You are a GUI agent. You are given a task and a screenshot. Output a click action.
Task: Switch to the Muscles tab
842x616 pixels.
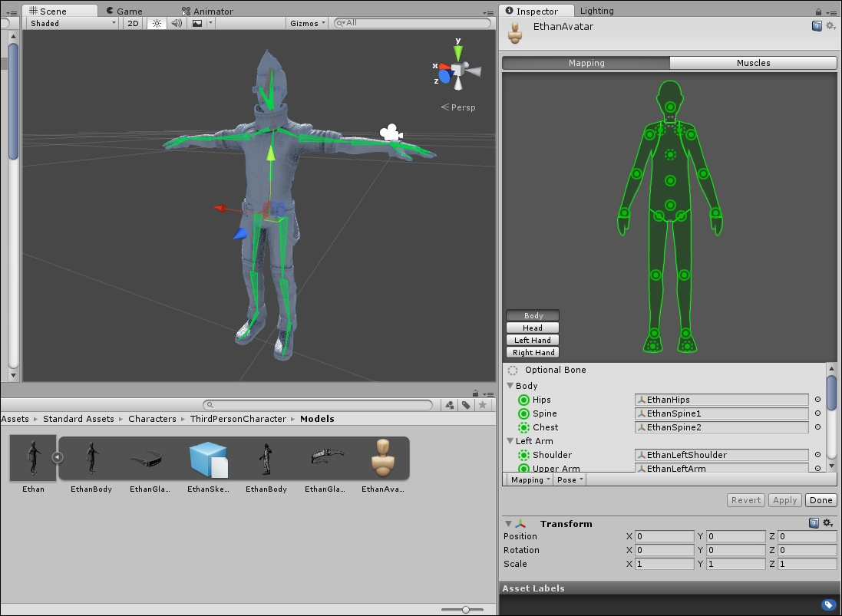pyautogui.click(x=753, y=63)
